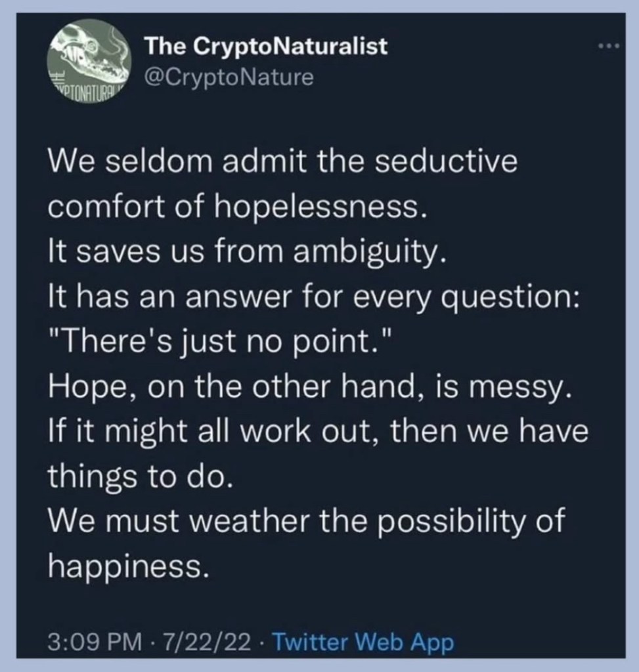Click the text "comfort of hopelessness."

(242, 207)
